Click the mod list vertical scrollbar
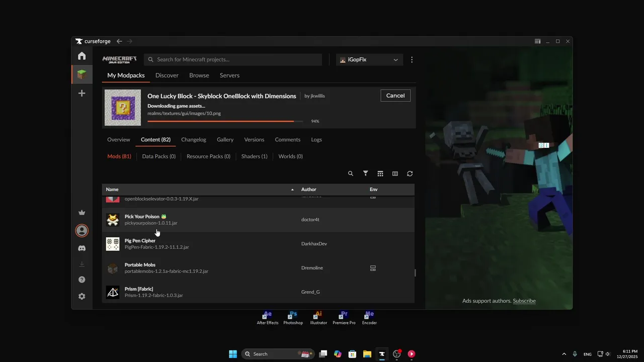The height and width of the screenshot is (362, 644). tap(415, 273)
